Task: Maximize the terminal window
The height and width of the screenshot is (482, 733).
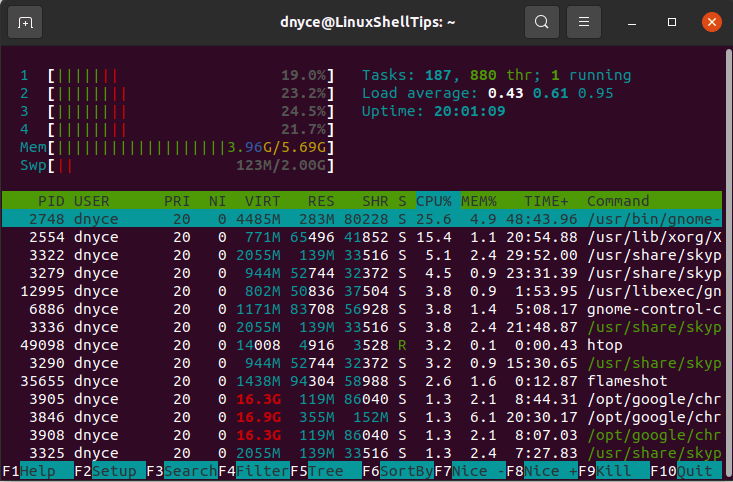Action: point(672,22)
